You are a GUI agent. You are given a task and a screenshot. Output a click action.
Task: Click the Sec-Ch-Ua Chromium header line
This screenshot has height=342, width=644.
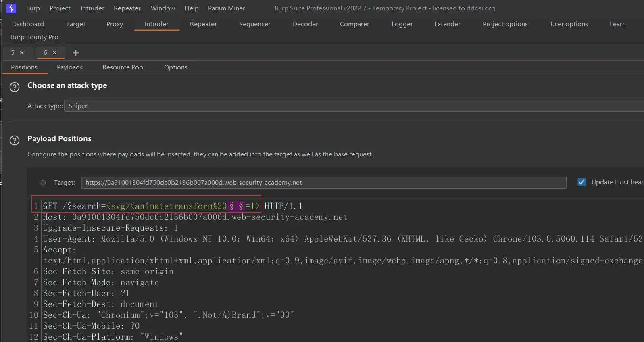click(x=169, y=315)
